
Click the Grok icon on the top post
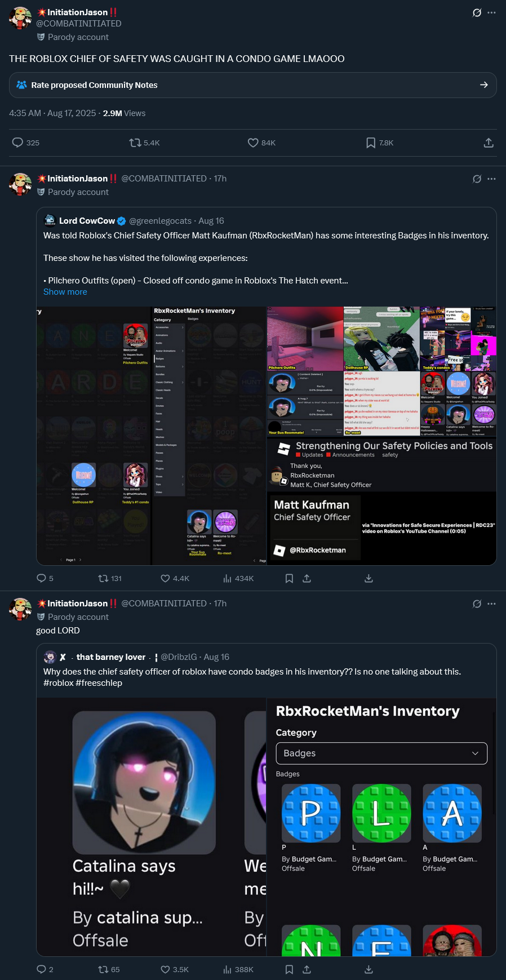[477, 12]
